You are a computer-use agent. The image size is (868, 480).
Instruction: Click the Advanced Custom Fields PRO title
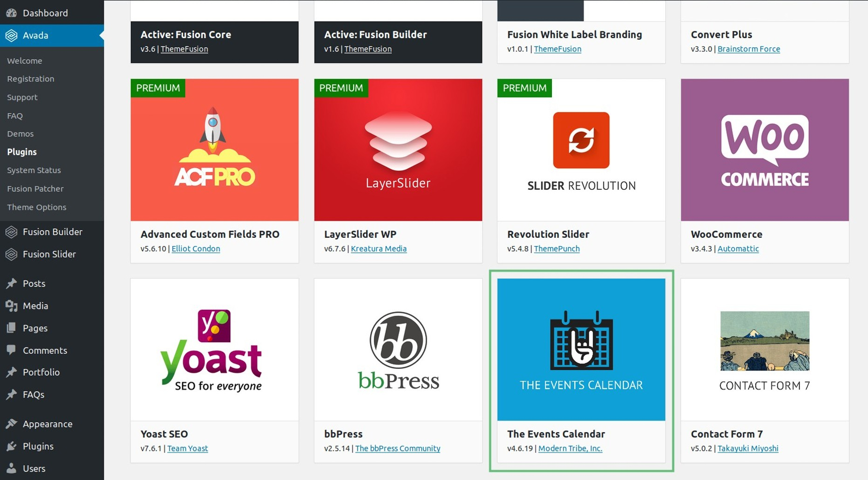[x=210, y=234]
